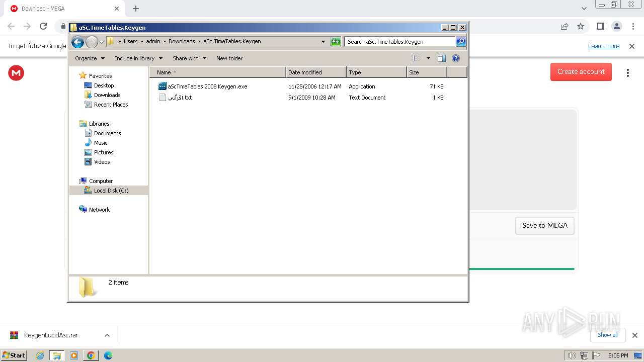
Task: Select Users in the address breadcrumb
Action: (130, 41)
